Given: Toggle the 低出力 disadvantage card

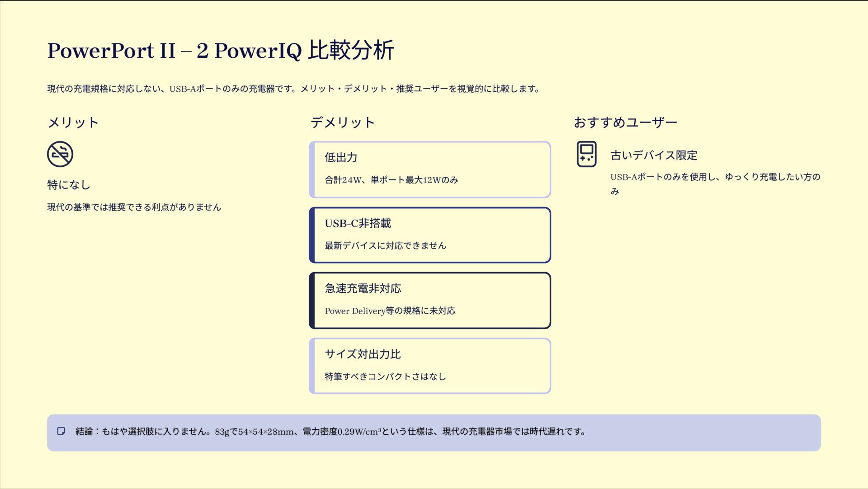Looking at the screenshot, I should coord(429,169).
